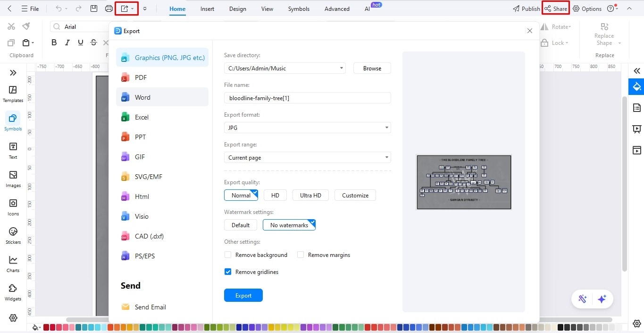Click the Browse button
This screenshot has width=644, height=333.
372,68
